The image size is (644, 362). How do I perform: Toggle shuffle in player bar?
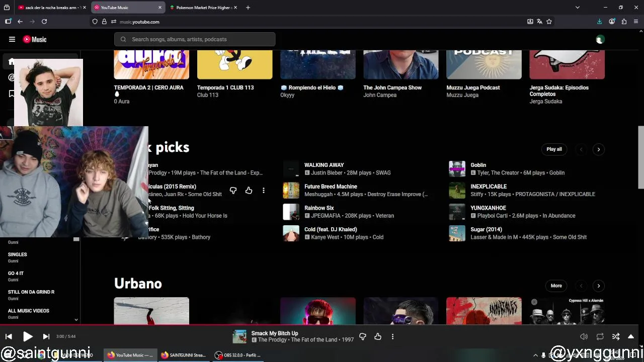tap(616, 336)
